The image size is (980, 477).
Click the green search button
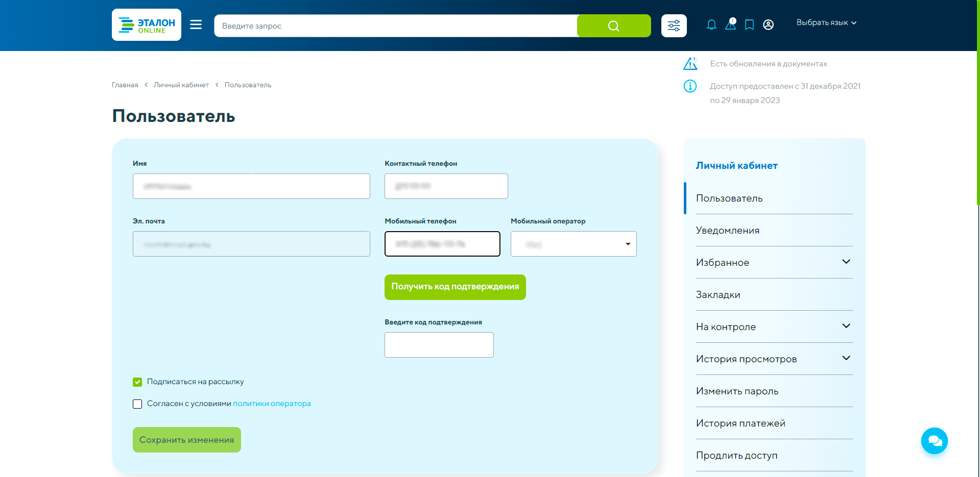click(x=614, y=26)
